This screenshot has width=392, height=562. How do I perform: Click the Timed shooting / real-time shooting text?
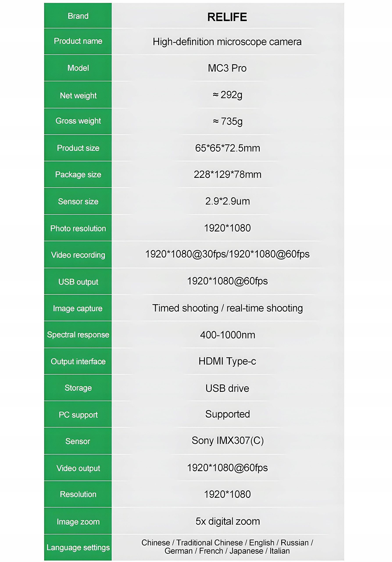227,308
